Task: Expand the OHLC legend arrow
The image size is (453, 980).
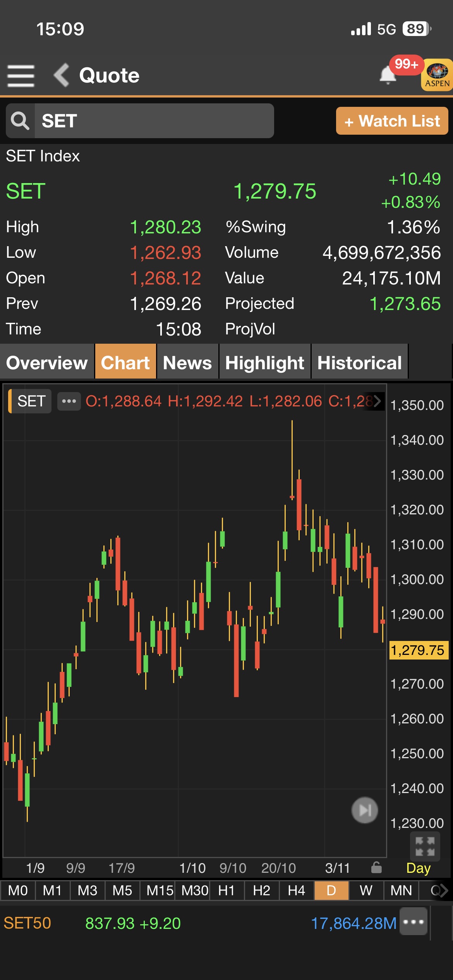Action: (377, 401)
